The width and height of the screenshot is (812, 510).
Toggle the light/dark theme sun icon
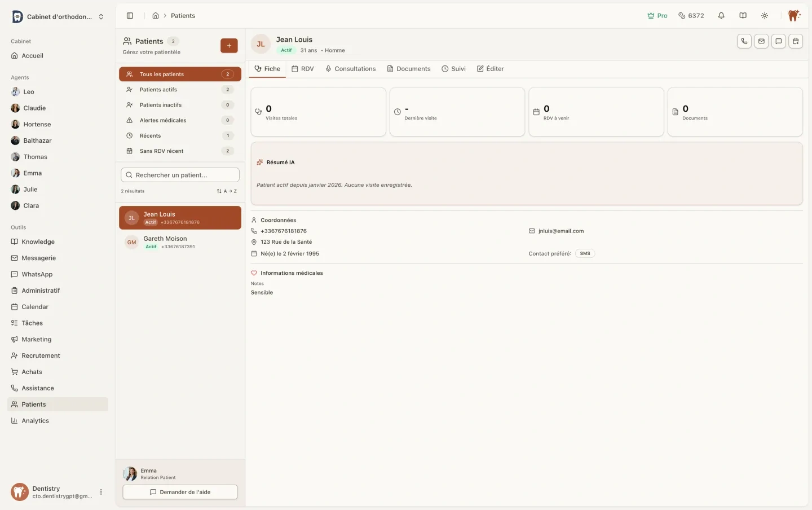point(765,16)
